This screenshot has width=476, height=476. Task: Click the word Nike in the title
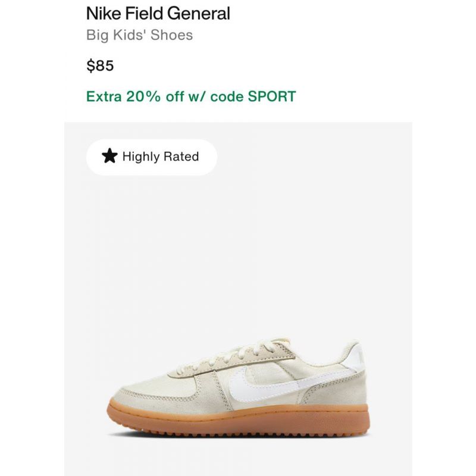pos(104,13)
